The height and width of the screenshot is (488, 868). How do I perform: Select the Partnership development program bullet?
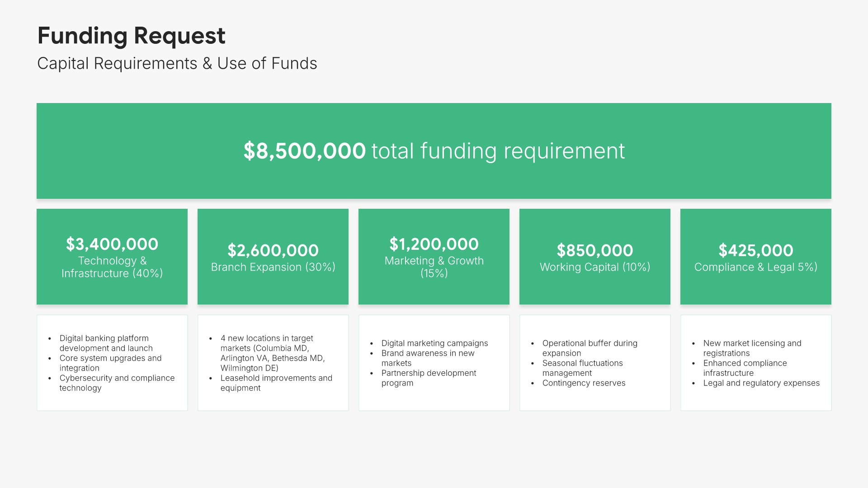(x=429, y=378)
